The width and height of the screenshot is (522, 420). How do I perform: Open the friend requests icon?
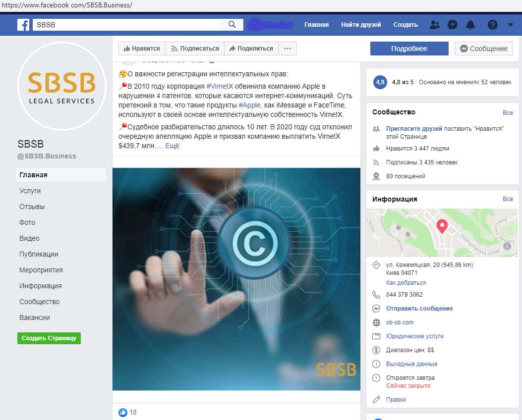click(435, 25)
